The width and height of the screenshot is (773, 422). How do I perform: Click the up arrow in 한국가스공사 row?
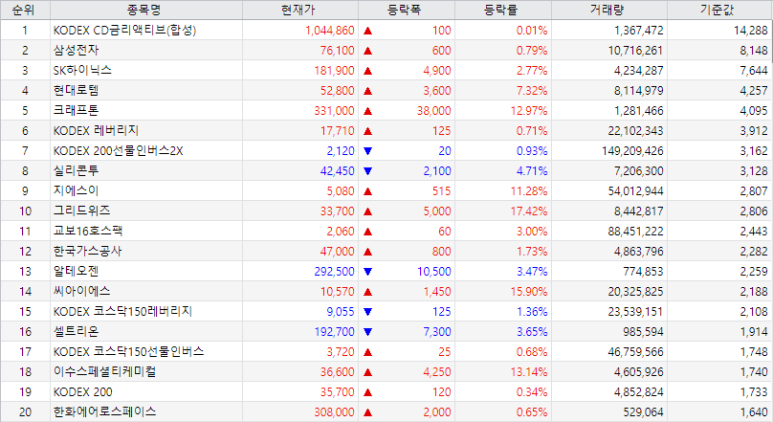(x=368, y=252)
